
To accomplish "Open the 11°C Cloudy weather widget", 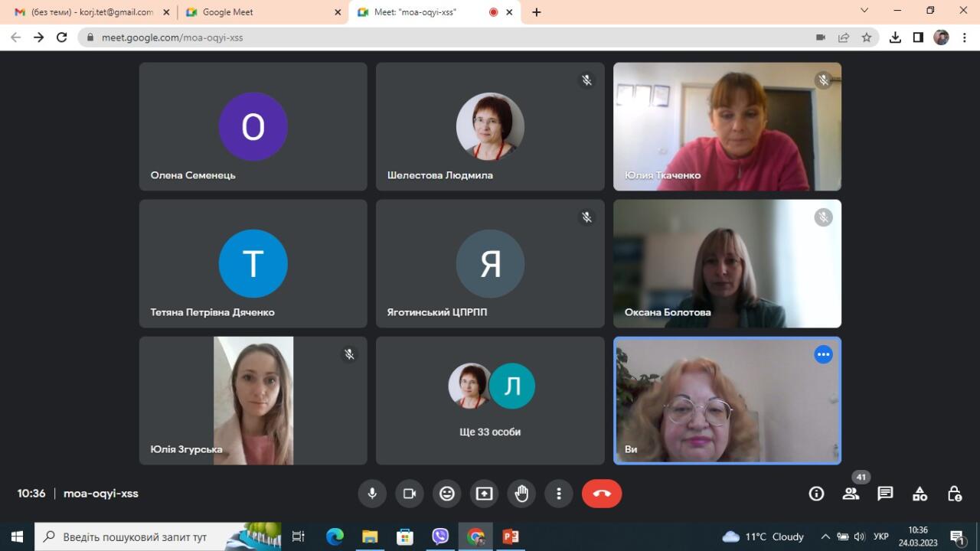I will tap(763, 536).
